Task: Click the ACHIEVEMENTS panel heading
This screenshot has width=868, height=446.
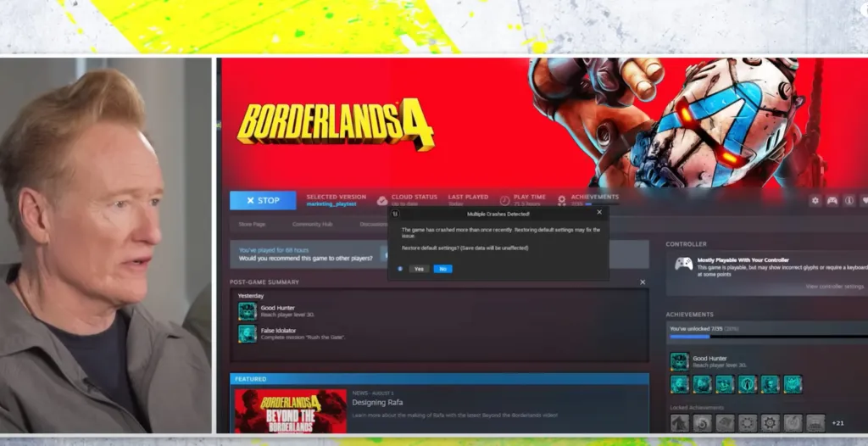Action: 689,315
